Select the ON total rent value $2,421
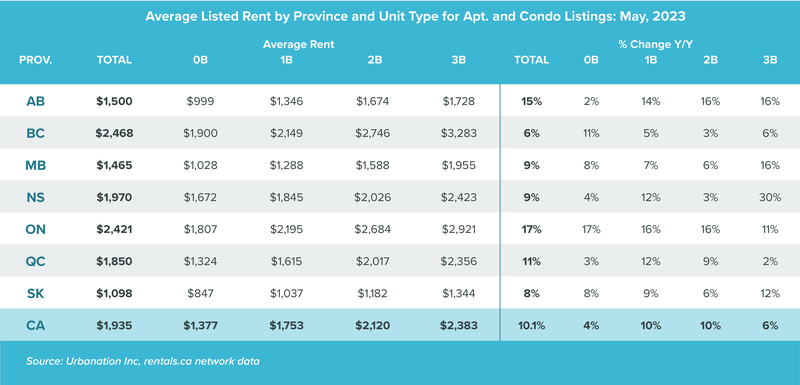This screenshot has height=385, width=800. click(114, 229)
